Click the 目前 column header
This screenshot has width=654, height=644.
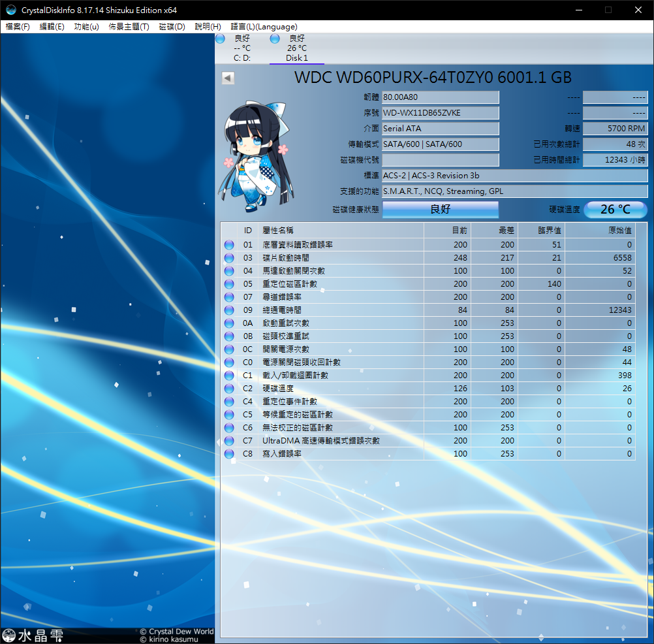(448, 231)
